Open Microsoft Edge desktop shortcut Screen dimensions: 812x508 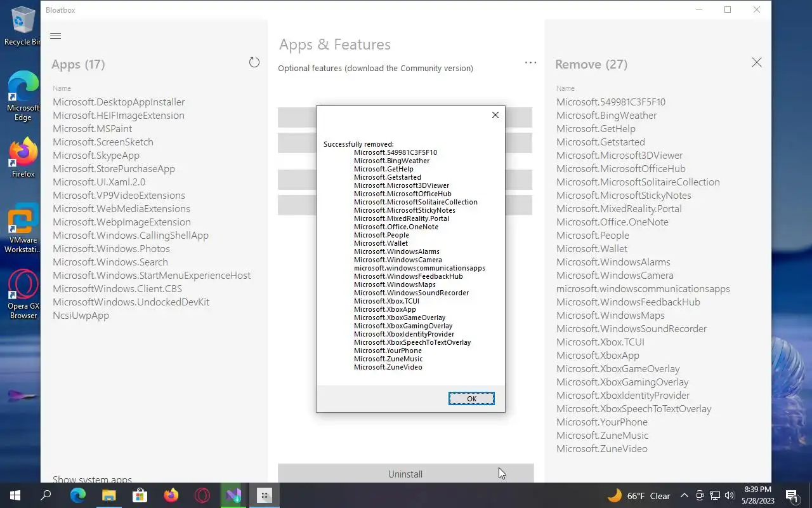tap(23, 96)
